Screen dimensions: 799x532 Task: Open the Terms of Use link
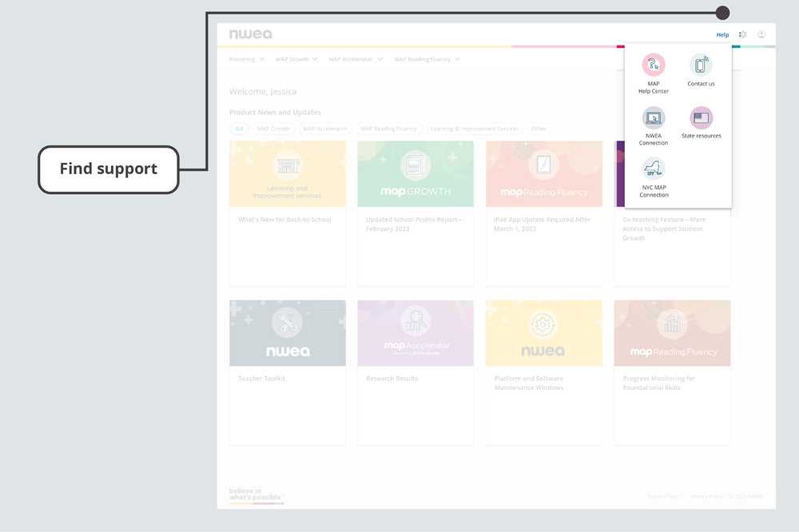662,496
